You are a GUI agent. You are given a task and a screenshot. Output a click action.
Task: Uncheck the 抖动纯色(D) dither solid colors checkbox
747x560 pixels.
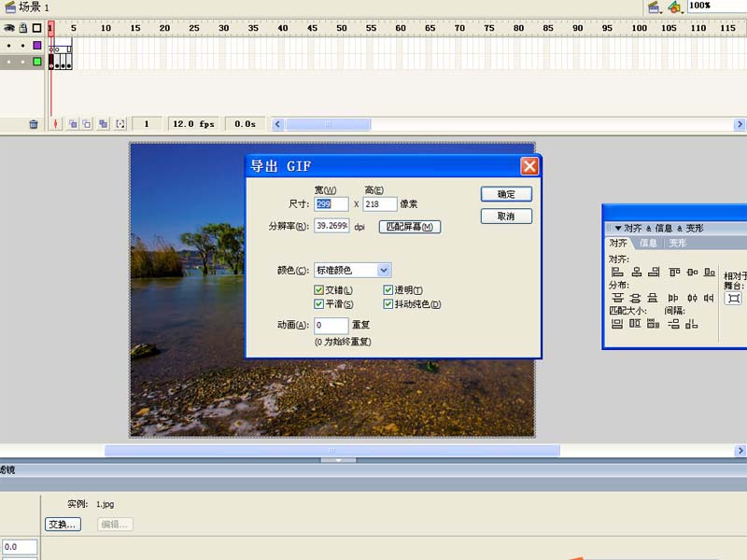point(388,304)
